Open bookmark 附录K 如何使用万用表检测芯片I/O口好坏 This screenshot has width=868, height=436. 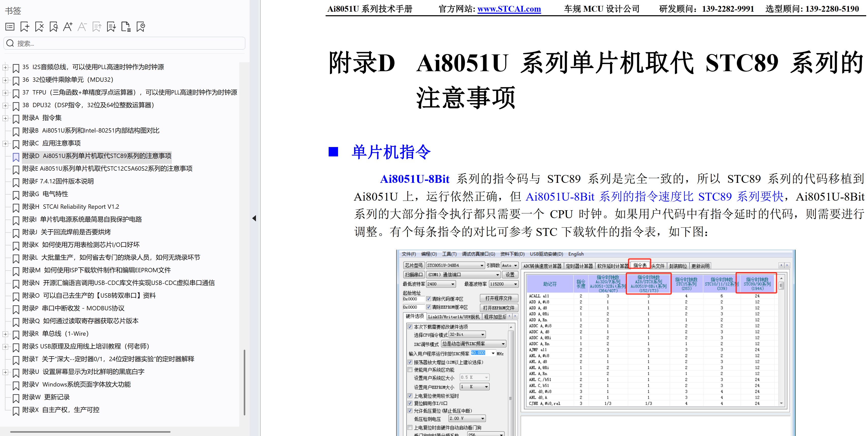[81, 245]
